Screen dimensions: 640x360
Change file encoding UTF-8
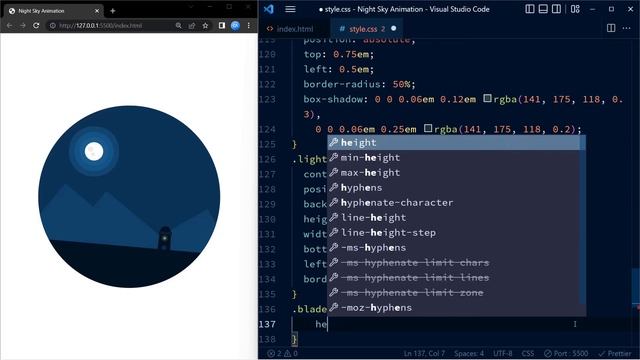point(502,353)
